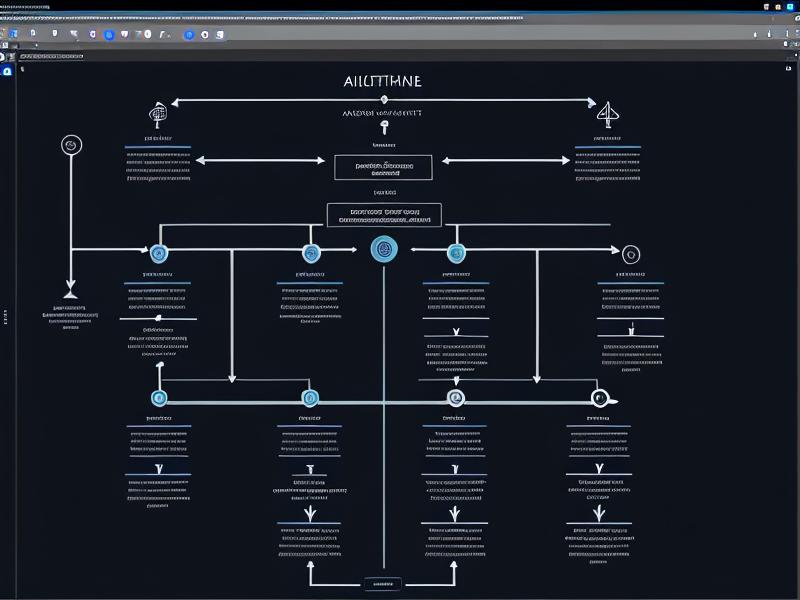Open the blue home icon in the left sidebar
This screenshot has height=600, width=800.
tap(7, 71)
